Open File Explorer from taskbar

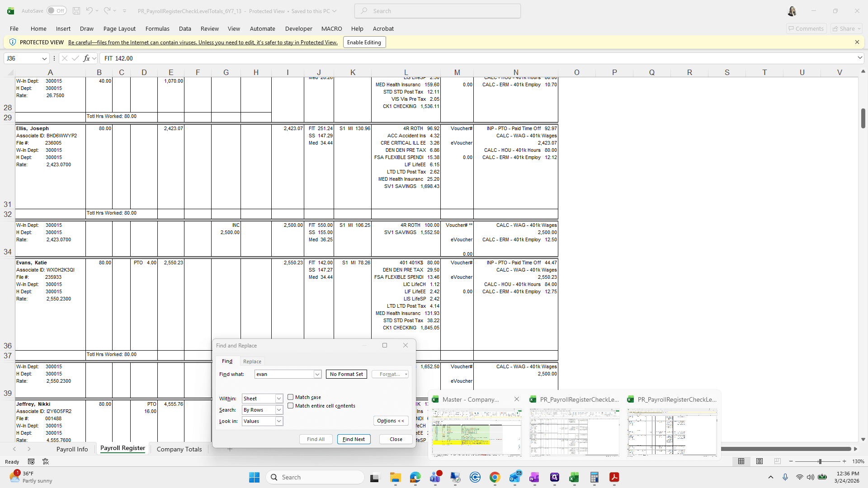point(396,477)
